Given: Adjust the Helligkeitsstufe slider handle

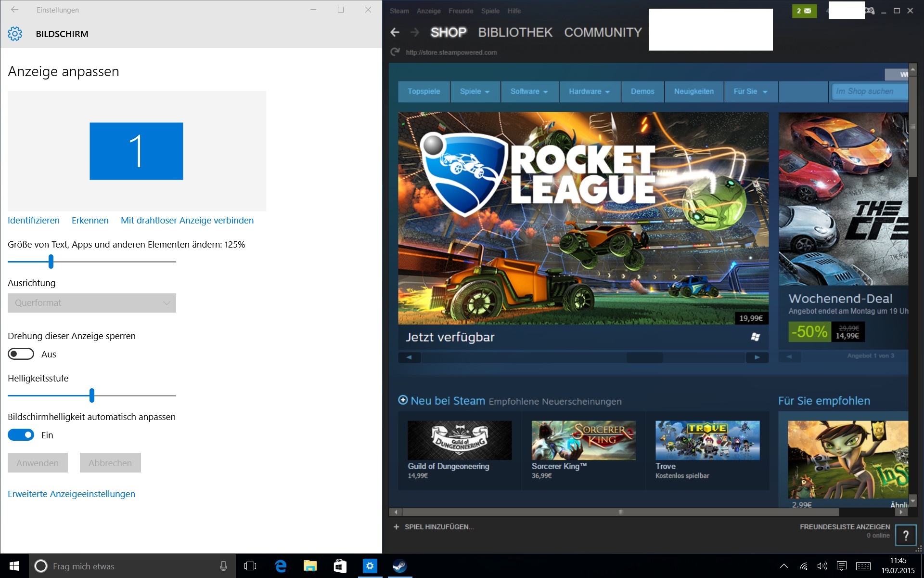Looking at the screenshot, I should click(x=92, y=395).
